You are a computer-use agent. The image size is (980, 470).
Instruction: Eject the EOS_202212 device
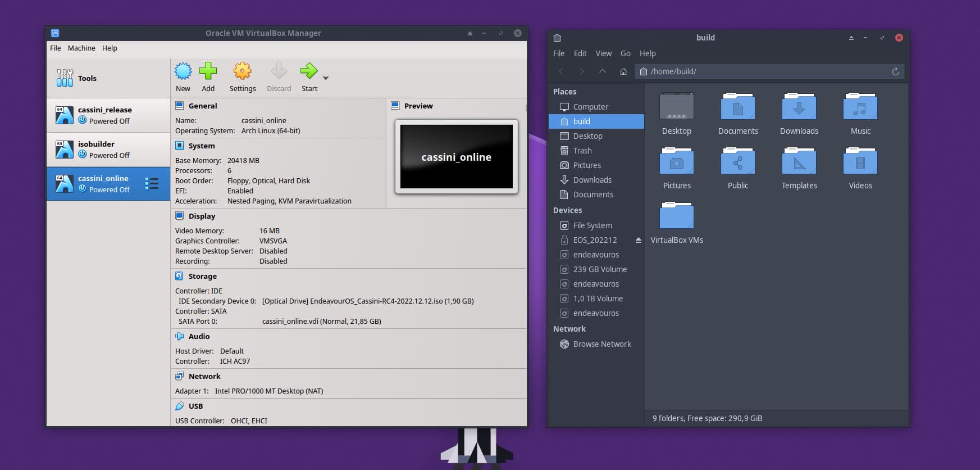click(x=638, y=240)
